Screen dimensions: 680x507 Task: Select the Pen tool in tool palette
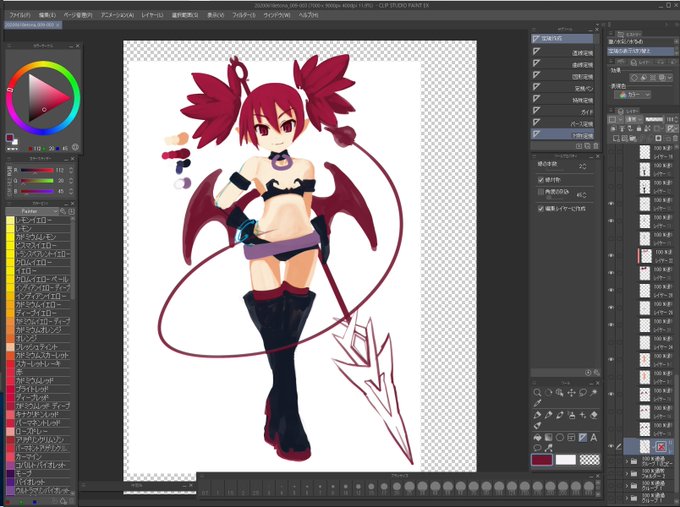click(x=537, y=415)
